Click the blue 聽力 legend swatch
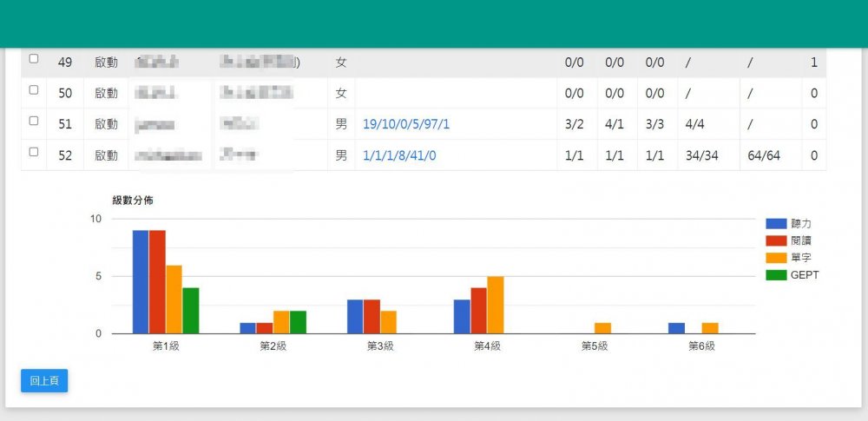Viewport: 868px width, 421px height. click(776, 224)
